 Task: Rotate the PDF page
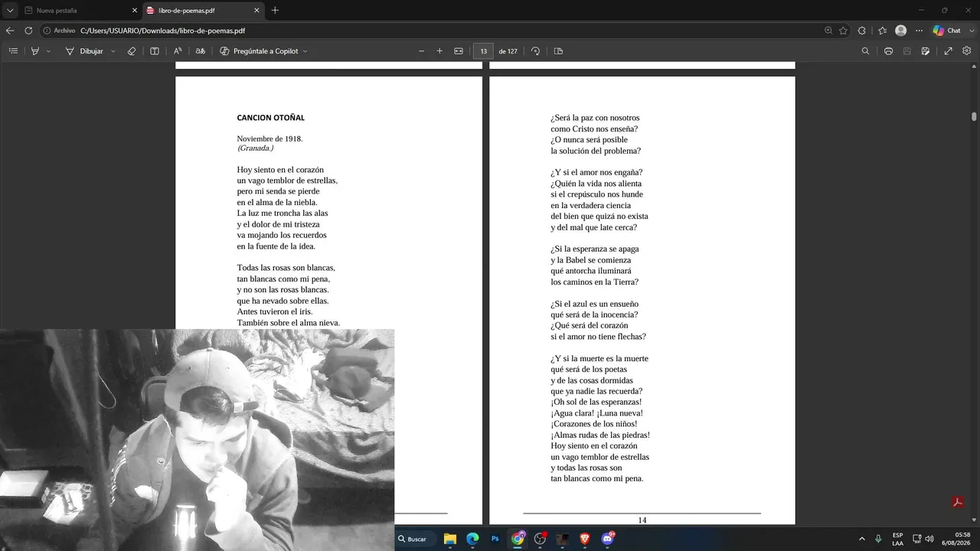[535, 51]
